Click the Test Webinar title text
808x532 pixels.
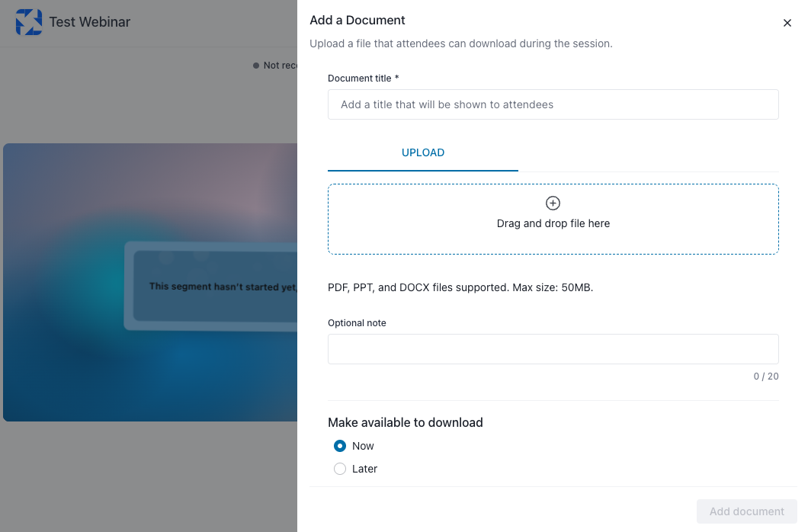[90, 22]
